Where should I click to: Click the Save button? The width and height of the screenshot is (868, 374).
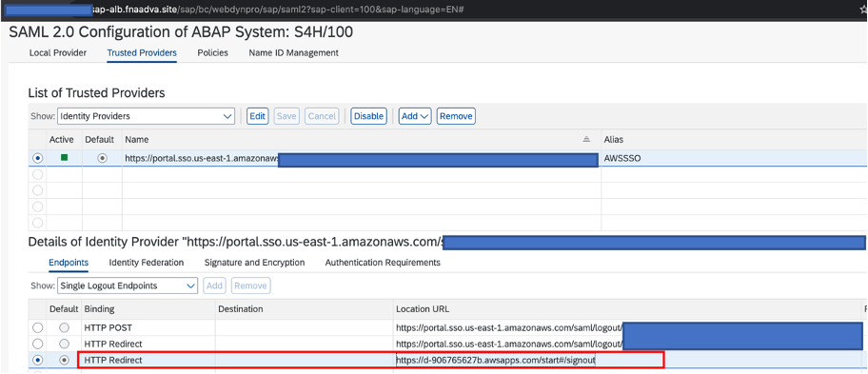point(286,116)
